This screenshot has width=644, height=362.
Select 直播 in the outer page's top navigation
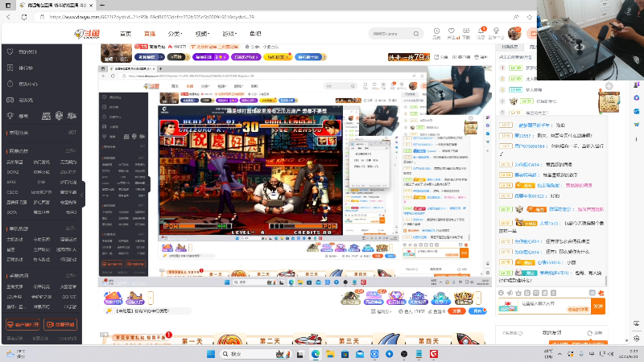coord(150,34)
